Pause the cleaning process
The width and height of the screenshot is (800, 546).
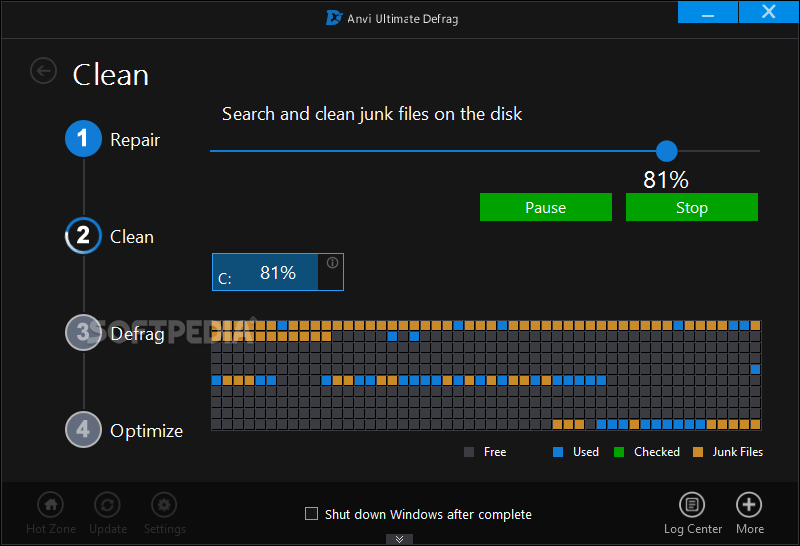pos(545,207)
